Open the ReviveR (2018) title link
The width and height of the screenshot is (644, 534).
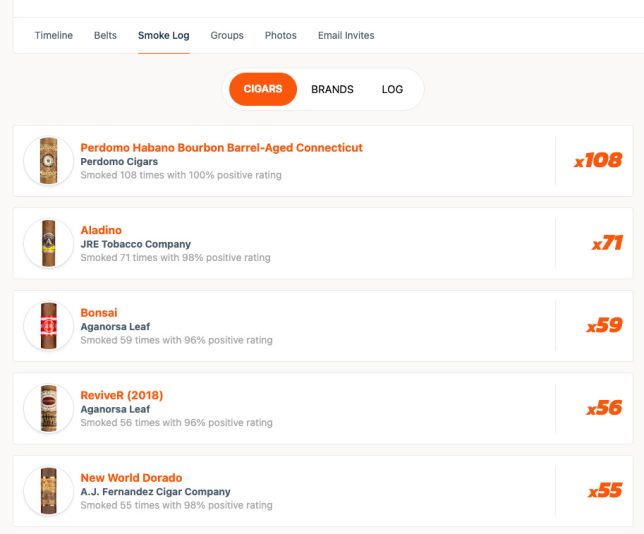[121, 395]
